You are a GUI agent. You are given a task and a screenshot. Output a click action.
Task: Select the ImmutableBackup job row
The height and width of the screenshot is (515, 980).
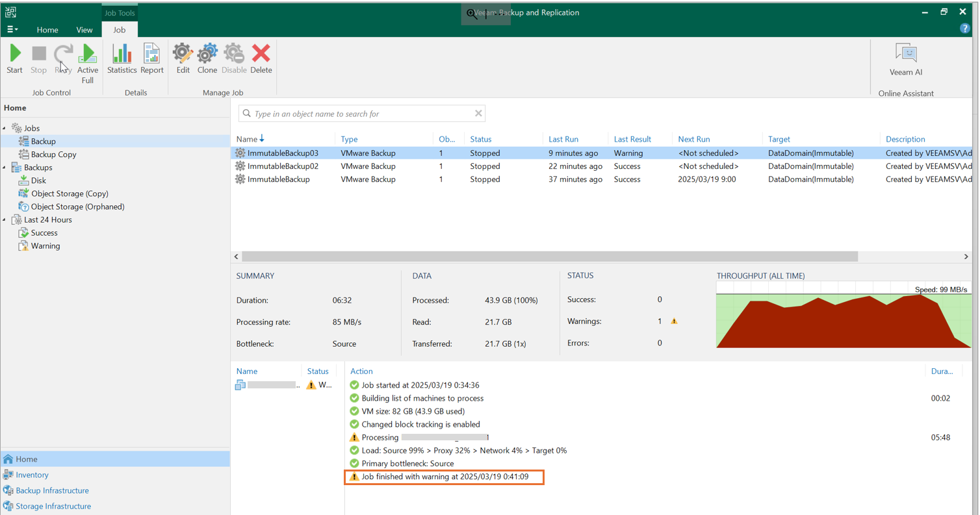[x=602, y=179]
